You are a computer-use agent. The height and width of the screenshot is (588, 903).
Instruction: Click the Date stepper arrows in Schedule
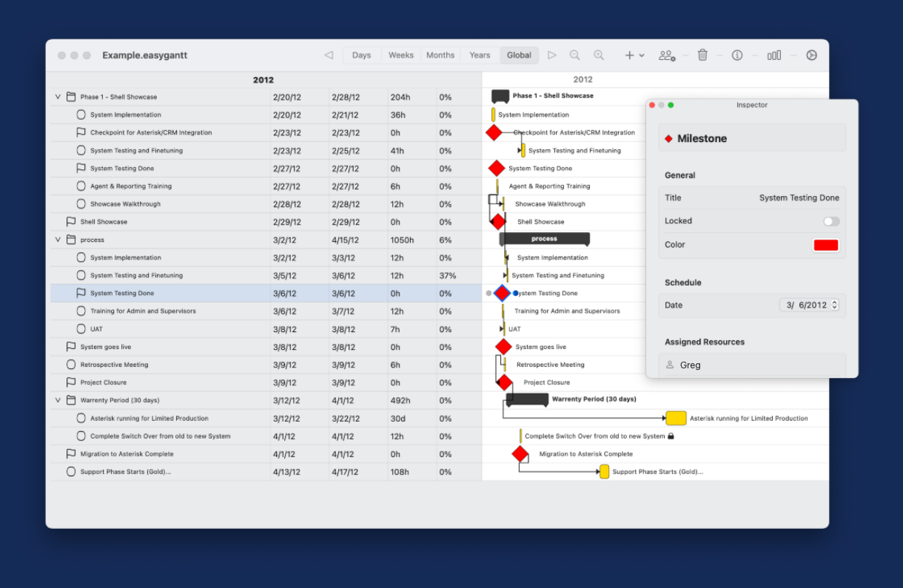pos(835,305)
